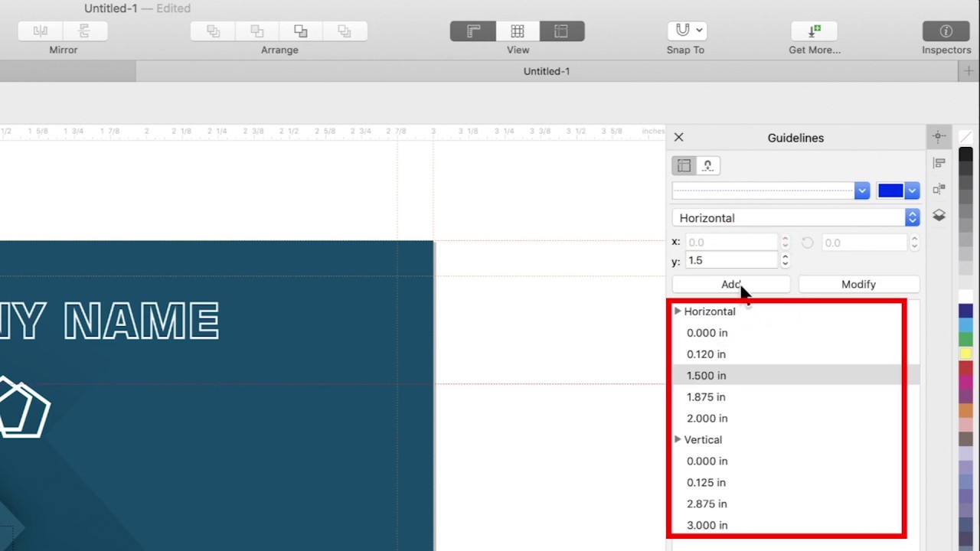The width and height of the screenshot is (980, 551).
Task: Pick the orange swatch in color palette
Action: (x=965, y=411)
